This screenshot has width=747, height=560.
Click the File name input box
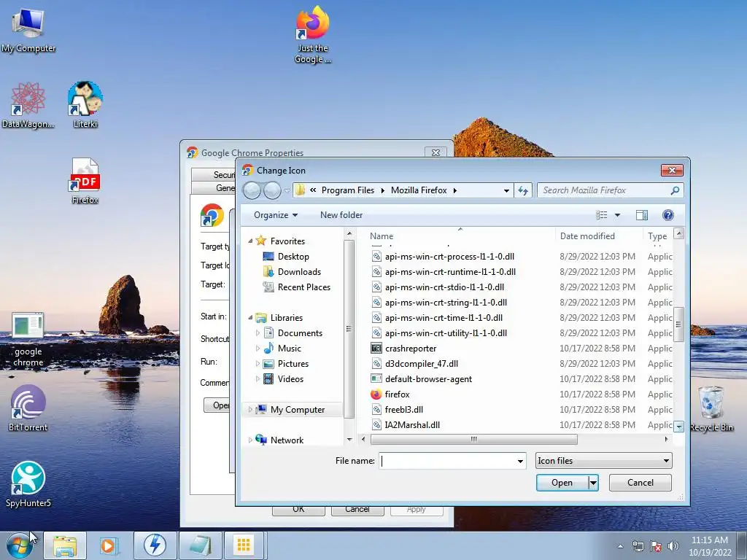pos(447,461)
